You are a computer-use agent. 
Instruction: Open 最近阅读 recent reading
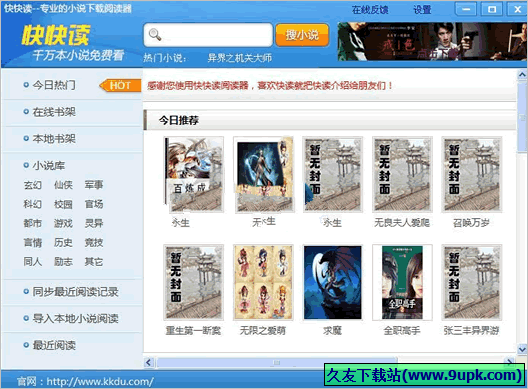point(54,345)
